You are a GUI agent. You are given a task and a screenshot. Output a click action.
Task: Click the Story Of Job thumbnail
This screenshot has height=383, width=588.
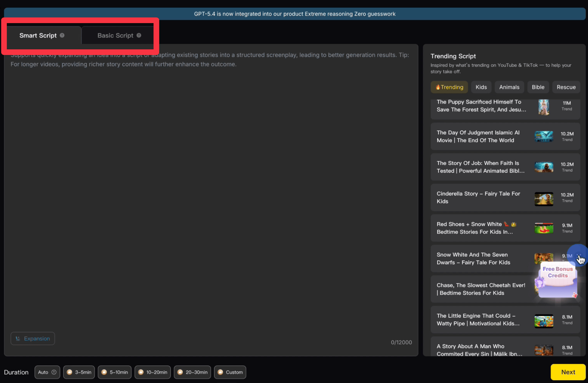coord(544,167)
